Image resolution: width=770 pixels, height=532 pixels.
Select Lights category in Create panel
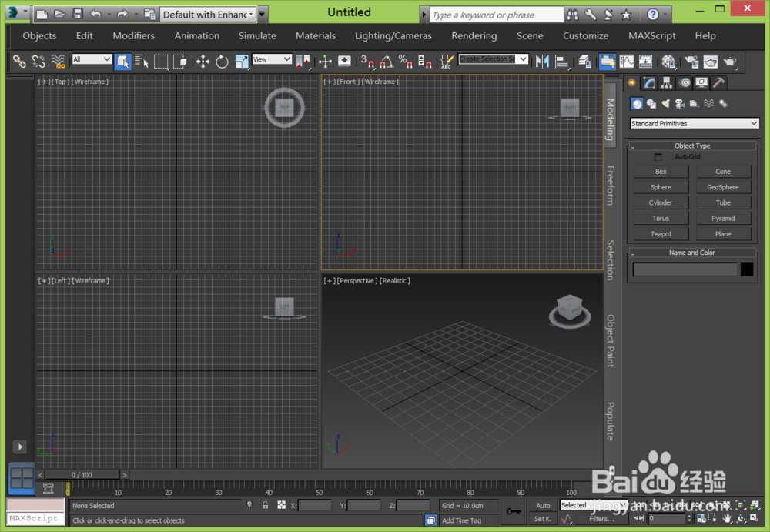(x=665, y=104)
